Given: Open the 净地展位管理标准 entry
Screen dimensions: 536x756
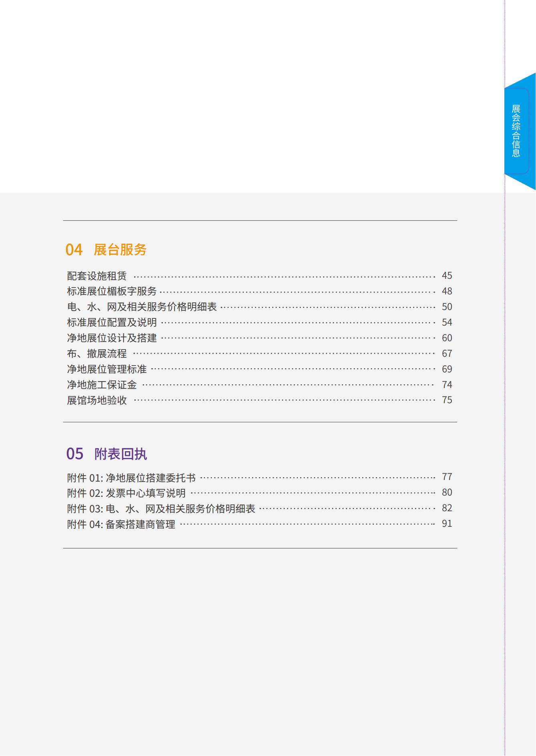Looking at the screenshot, I should coord(107,369).
